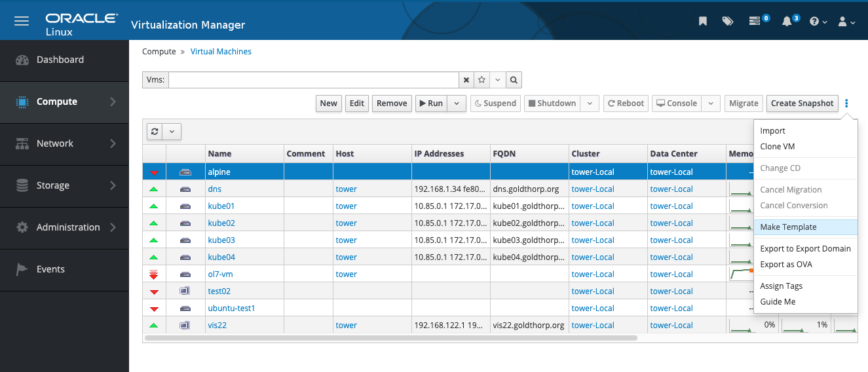The image size is (868, 372).
Task: Click the refresh icon above table
Action: tap(155, 131)
